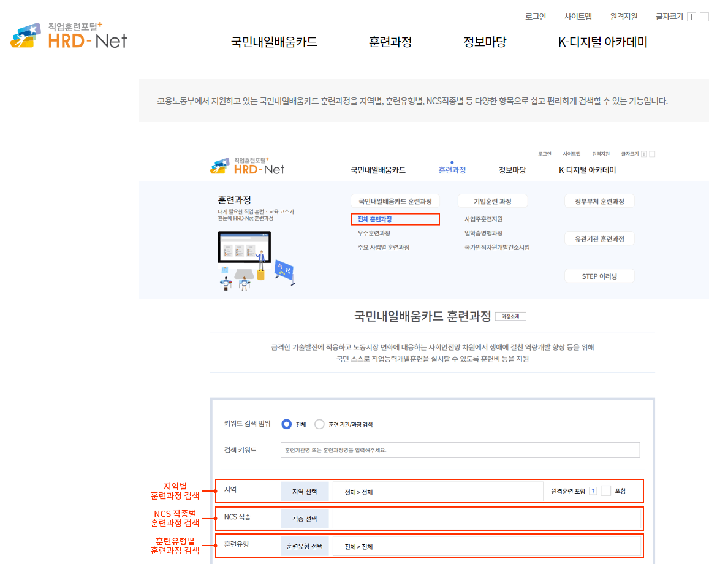
Task: Click the 사이트맵 link
Action: click(578, 17)
